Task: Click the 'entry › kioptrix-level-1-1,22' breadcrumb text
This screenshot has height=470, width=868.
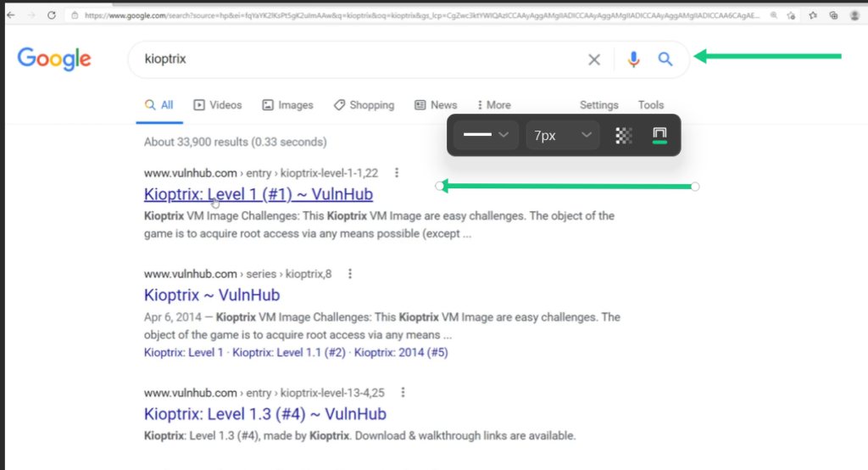Action: click(312, 173)
